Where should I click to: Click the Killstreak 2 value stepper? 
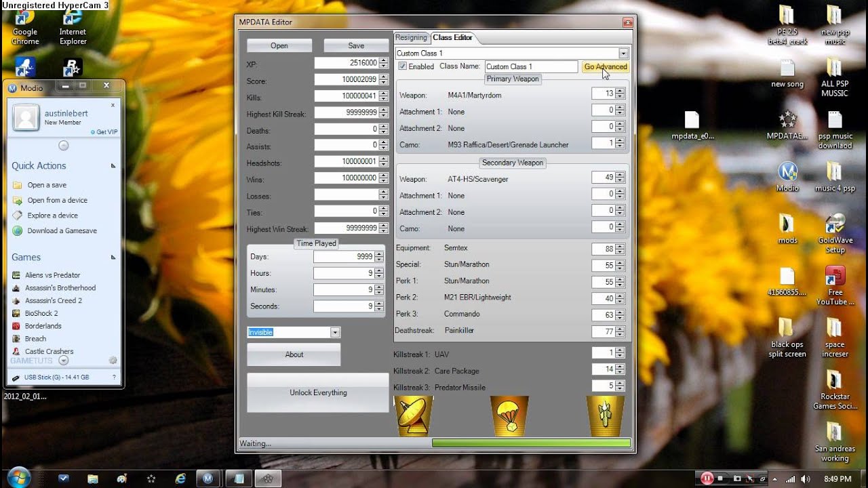point(620,369)
